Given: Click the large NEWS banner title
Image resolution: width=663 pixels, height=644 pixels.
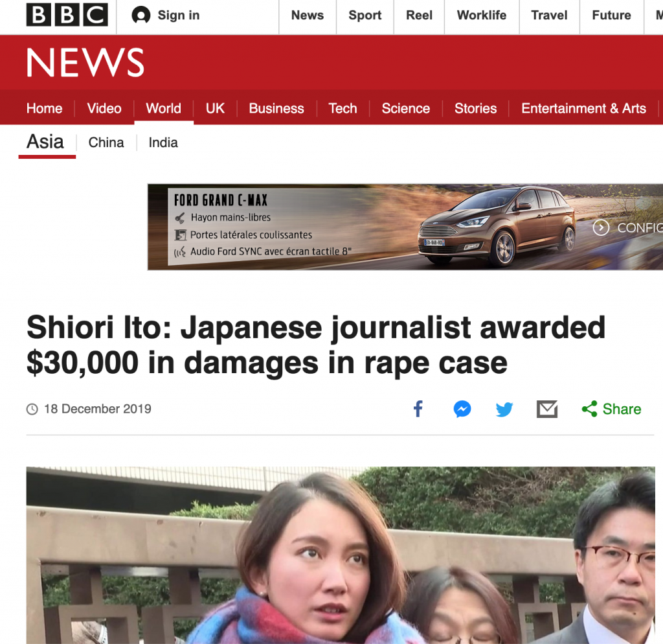Looking at the screenshot, I should 85,63.
